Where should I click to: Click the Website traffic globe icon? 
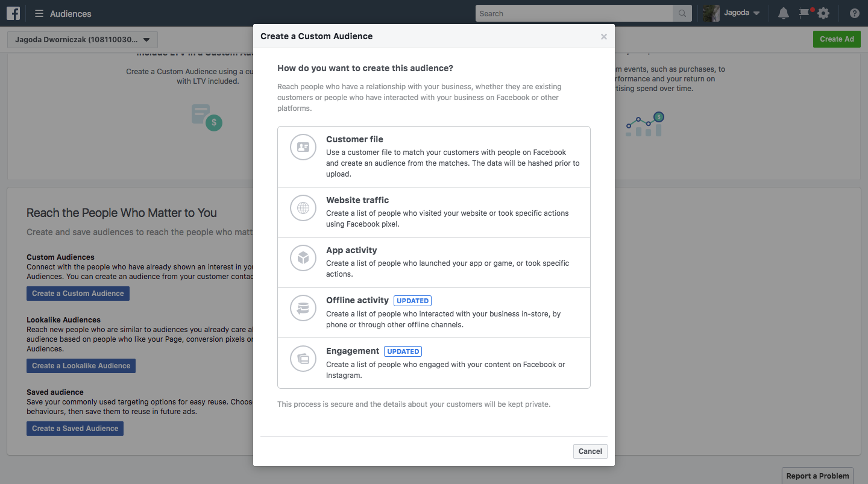[303, 208]
